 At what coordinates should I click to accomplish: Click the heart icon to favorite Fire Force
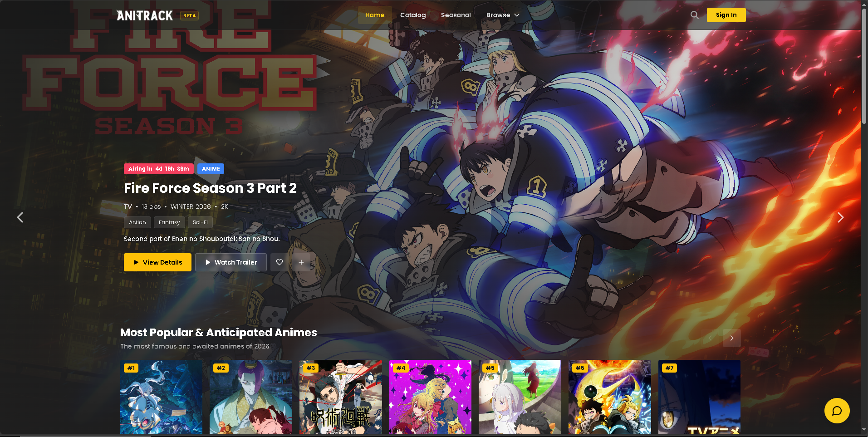point(279,262)
